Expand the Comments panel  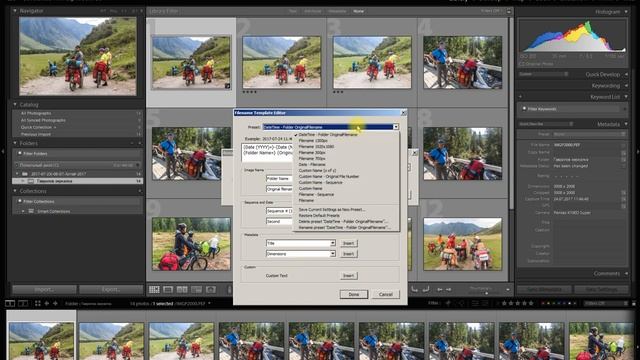click(x=626, y=273)
